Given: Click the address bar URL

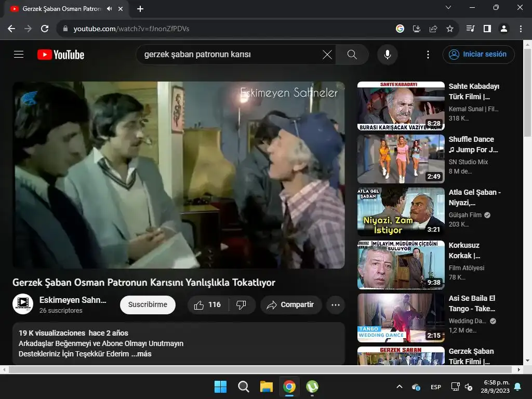Looking at the screenshot, I should click(131, 29).
